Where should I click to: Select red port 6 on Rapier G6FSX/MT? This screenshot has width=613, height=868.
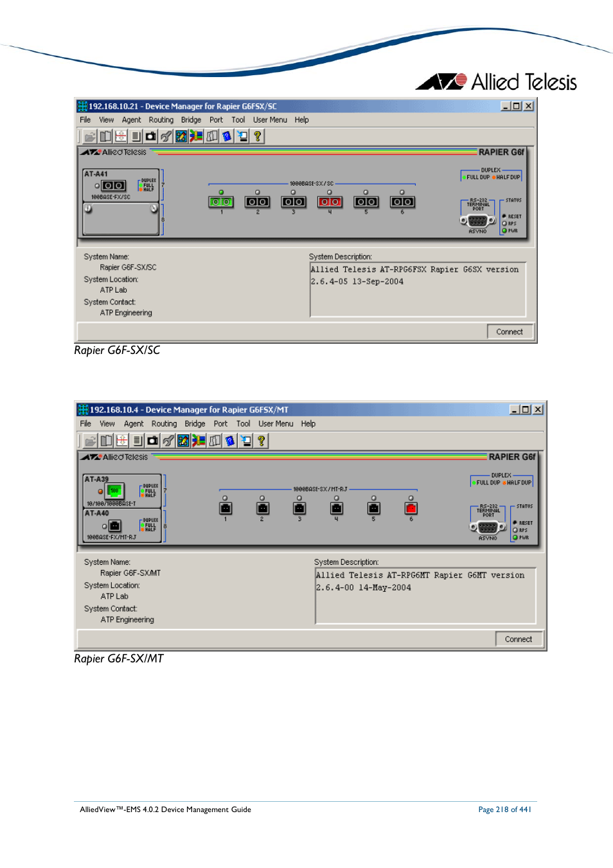pos(411,508)
